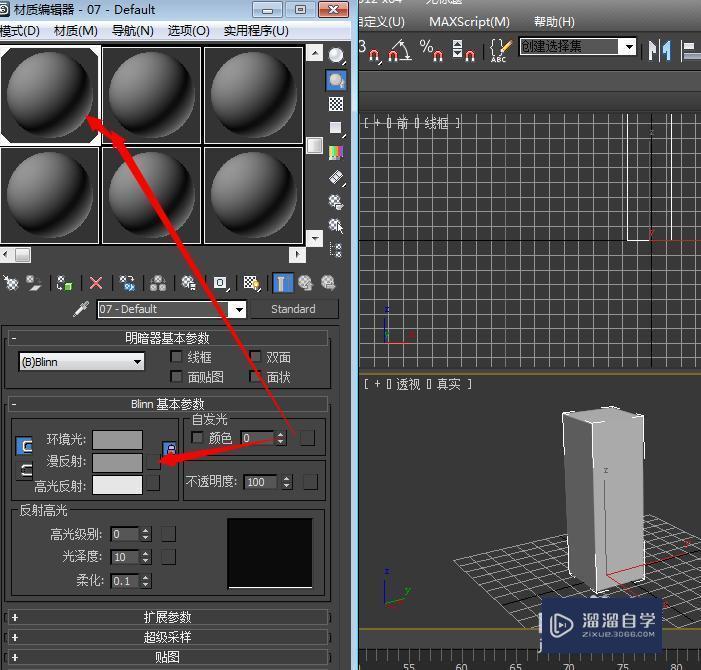Toggle Show Shaded Material in Viewport icon
The height and width of the screenshot is (670, 701).
[x=252, y=283]
